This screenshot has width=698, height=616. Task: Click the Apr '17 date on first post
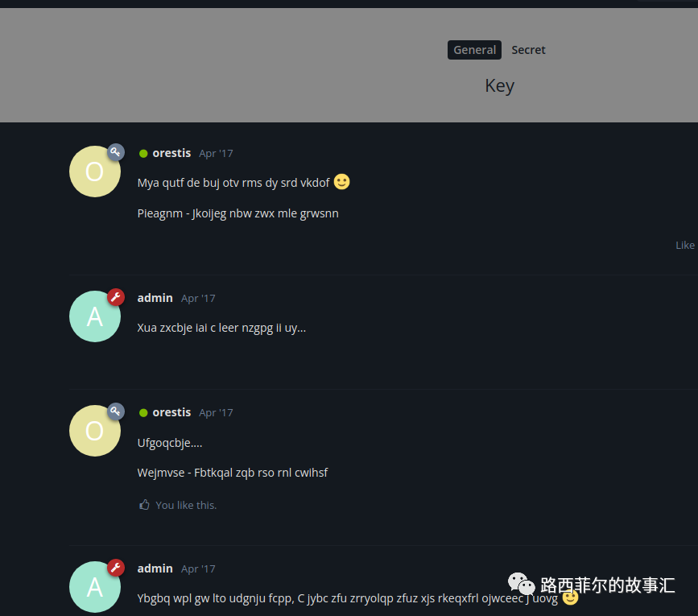pos(216,154)
